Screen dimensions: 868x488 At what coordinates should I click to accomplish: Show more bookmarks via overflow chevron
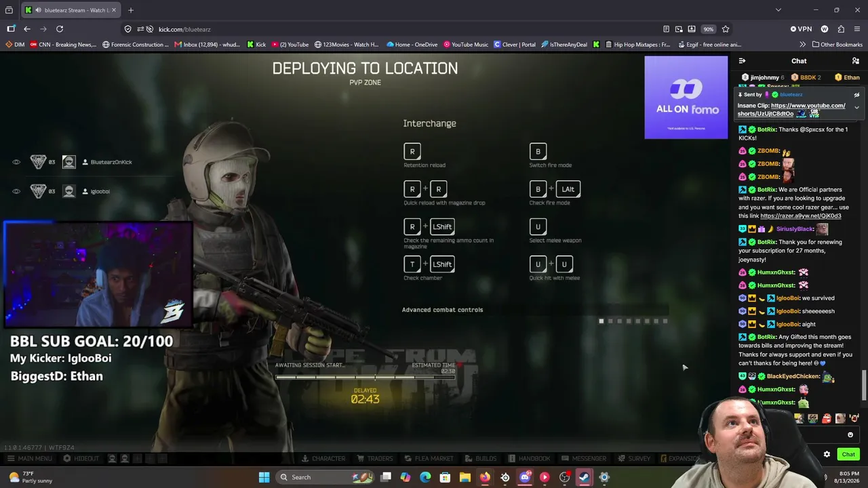[803, 45]
